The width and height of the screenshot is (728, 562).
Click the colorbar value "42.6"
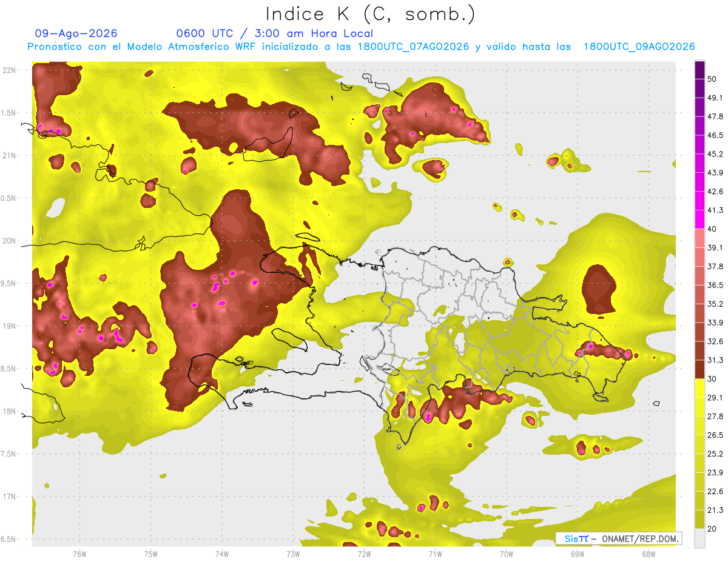(715, 192)
